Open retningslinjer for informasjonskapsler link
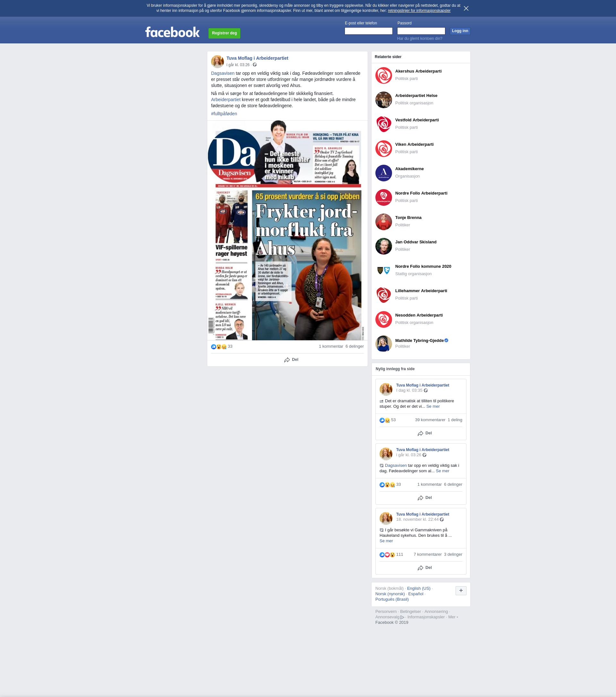The image size is (616, 697). click(419, 11)
